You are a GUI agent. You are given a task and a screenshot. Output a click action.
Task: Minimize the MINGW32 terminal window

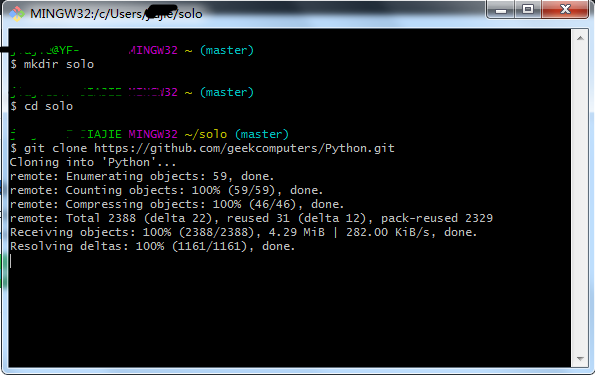click(x=501, y=9)
